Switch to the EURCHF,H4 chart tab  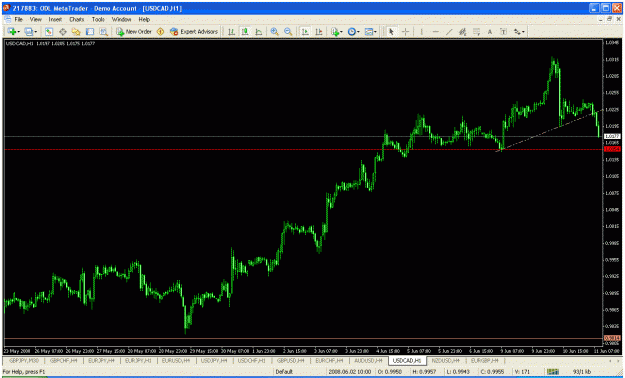[329, 360]
